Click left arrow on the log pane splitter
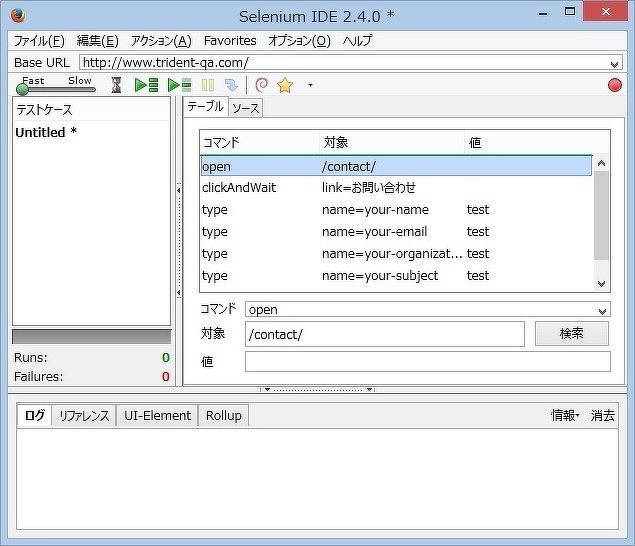Viewport: 635px width, 546px height. [267, 389]
